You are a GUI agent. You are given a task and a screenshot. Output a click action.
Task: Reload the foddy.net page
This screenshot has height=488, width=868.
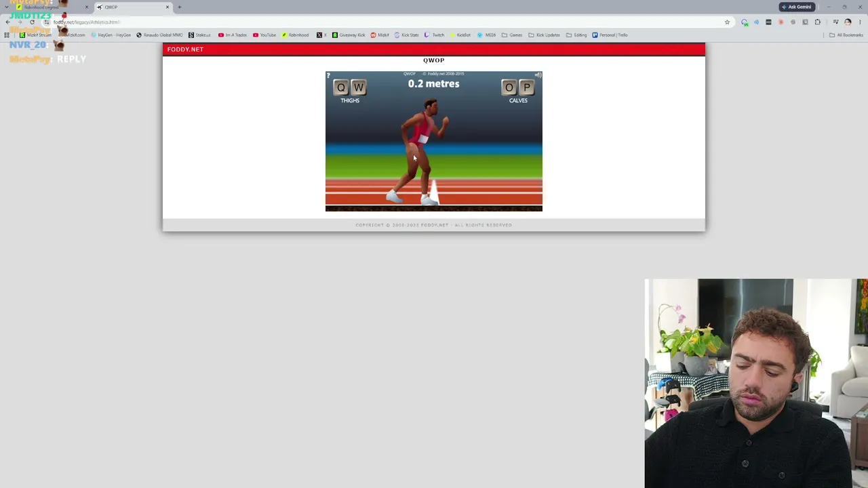click(32, 22)
